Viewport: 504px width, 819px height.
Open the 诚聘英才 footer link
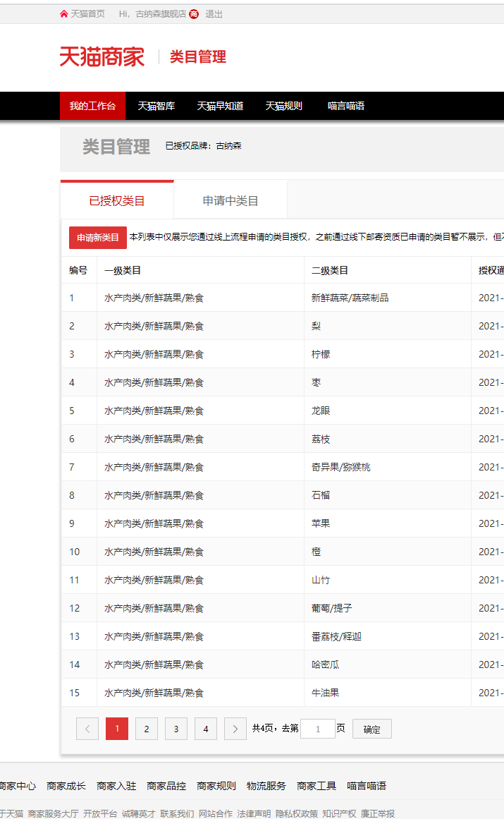click(x=139, y=814)
